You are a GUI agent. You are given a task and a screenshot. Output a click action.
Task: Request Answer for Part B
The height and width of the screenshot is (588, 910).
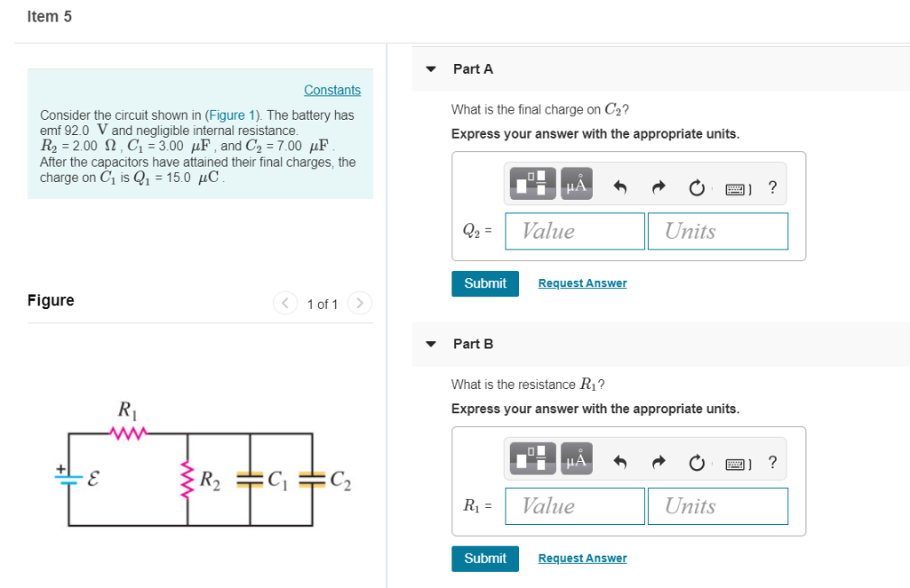tap(582, 558)
